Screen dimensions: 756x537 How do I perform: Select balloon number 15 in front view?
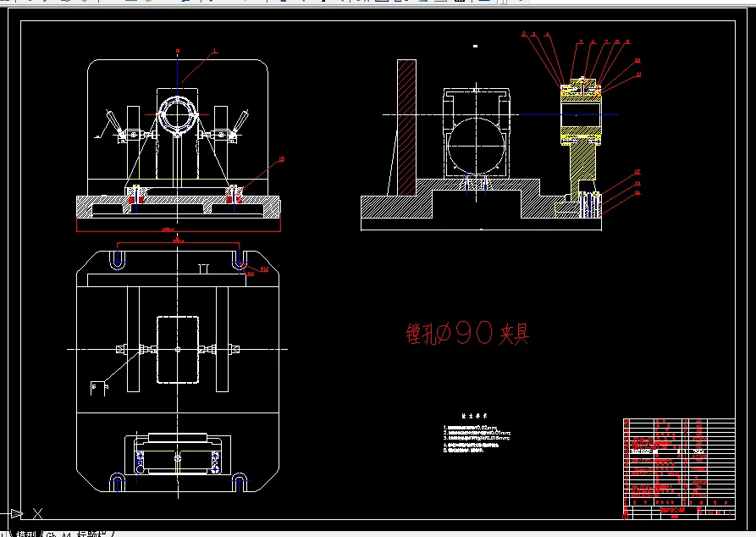point(282,158)
